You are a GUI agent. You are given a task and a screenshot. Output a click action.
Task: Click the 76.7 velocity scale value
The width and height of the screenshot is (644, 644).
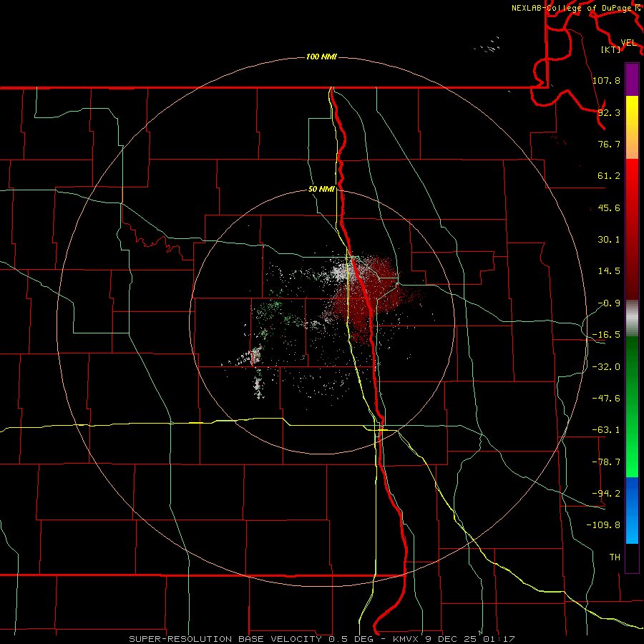tap(609, 144)
